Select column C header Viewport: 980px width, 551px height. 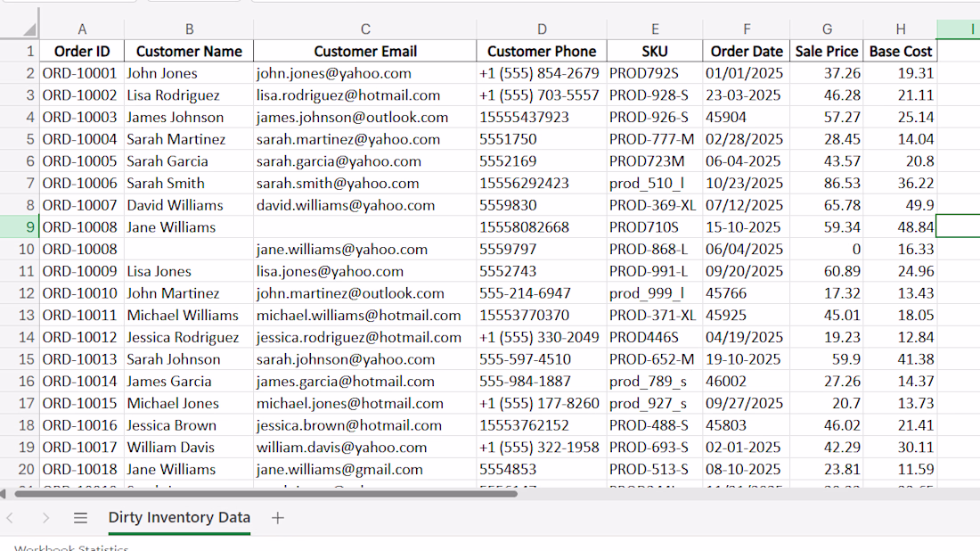coord(365,29)
